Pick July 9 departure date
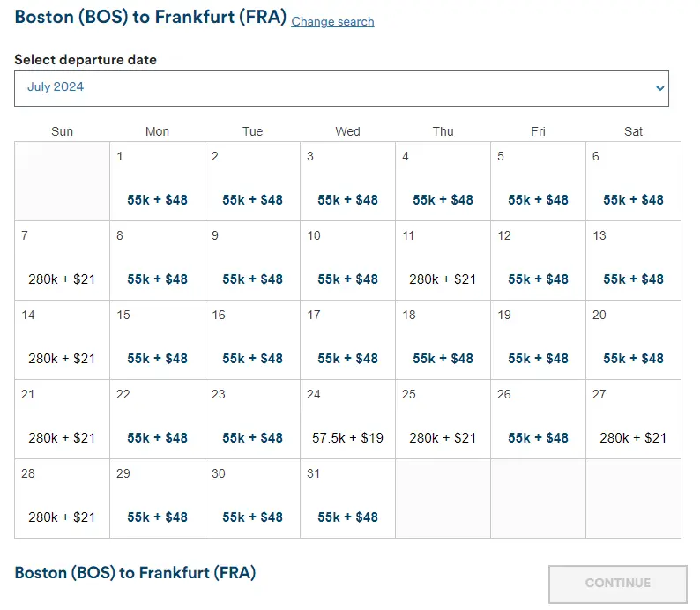Screen dimensions: 700x610 [x=252, y=261]
